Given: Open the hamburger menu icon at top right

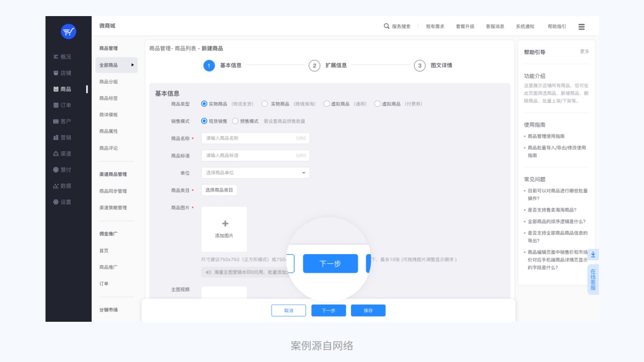Looking at the screenshot, I should click(581, 26).
